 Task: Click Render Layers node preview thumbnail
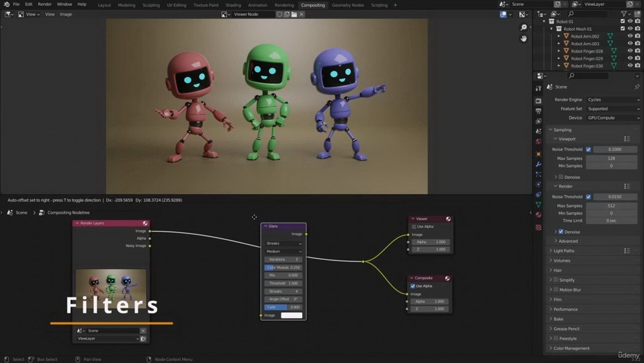pos(111,288)
